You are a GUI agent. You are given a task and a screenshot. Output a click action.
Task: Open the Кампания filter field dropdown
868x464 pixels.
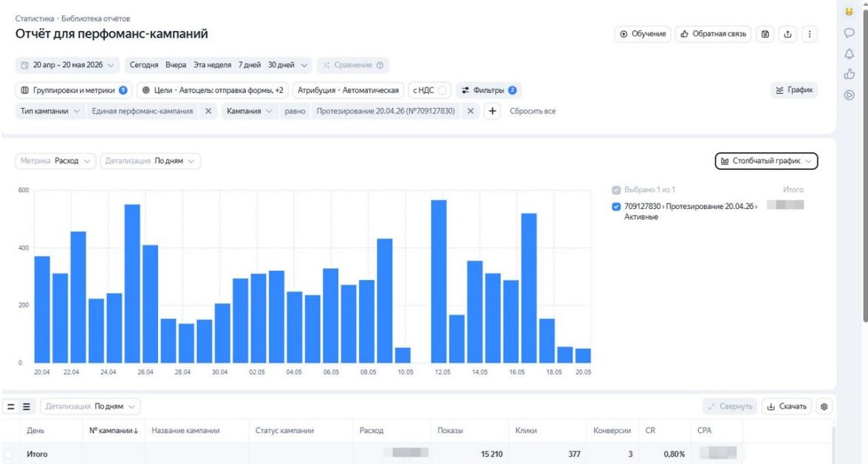[x=250, y=112]
